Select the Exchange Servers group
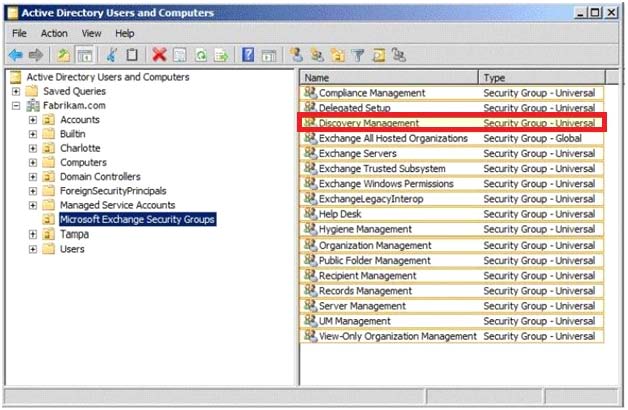628x410 pixels. (x=452, y=153)
